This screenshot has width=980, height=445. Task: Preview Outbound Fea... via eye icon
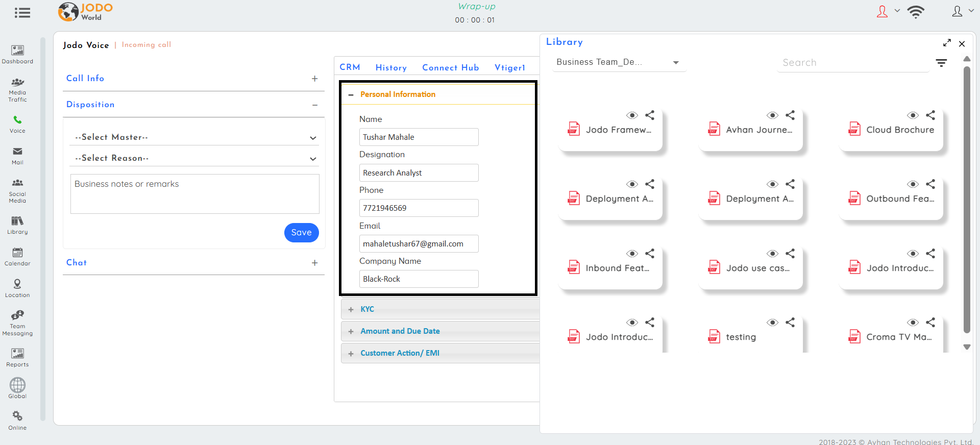913,184
